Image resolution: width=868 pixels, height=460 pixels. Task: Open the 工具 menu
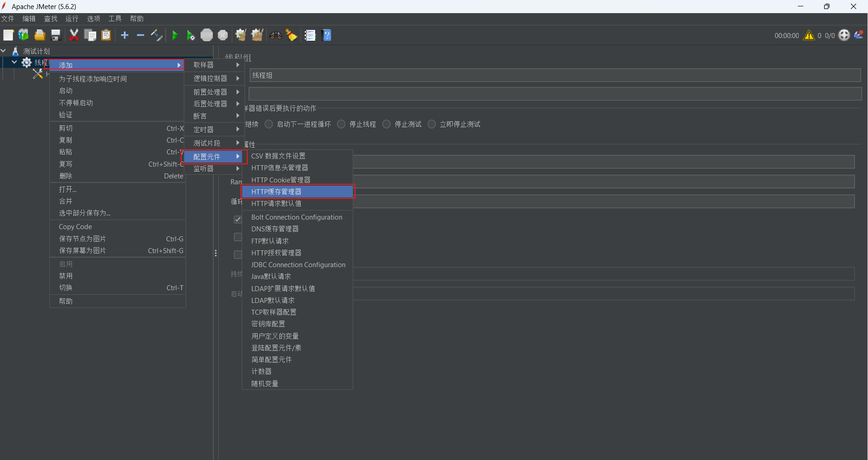coord(115,19)
